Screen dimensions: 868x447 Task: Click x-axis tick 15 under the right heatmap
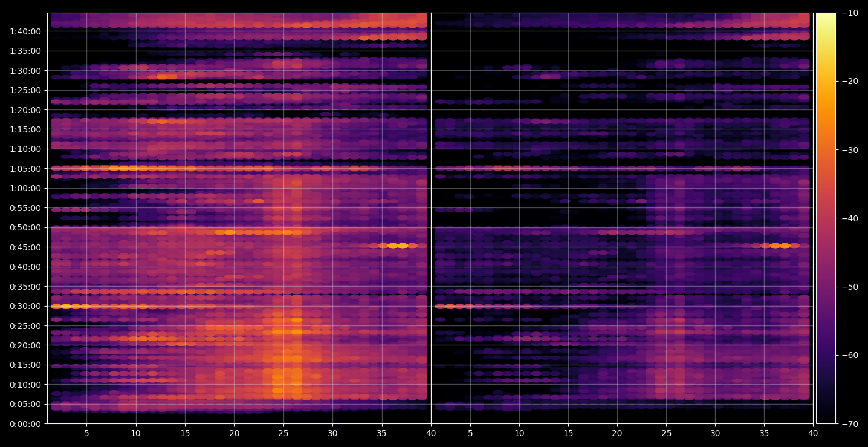(x=568, y=434)
